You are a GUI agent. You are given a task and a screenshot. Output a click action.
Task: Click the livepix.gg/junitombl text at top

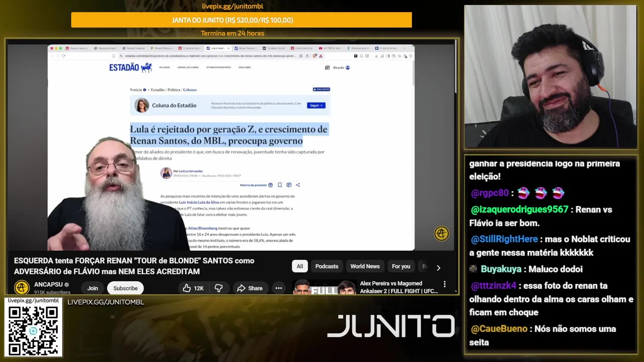tap(232, 7)
